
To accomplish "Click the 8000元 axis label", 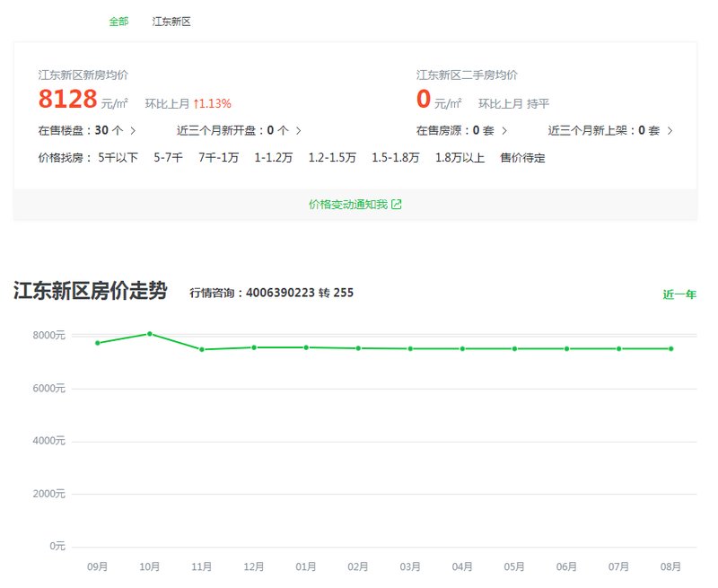I will (x=48, y=335).
